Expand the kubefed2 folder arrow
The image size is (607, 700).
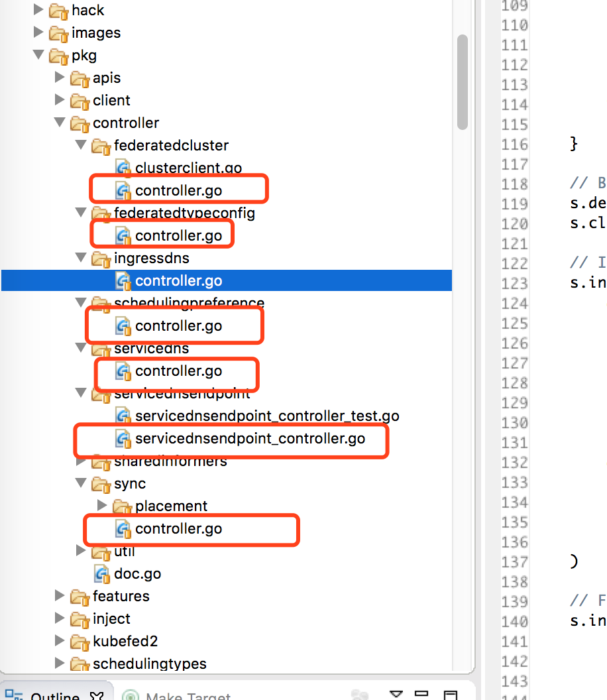point(60,640)
